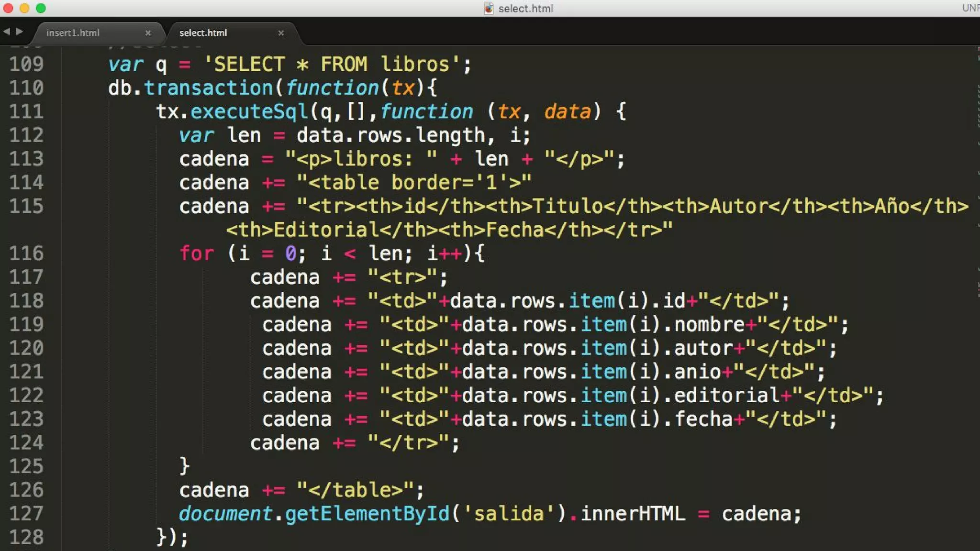Click line number 112 in gutter
Viewport: 980px width, 551px height.
click(26, 135)
